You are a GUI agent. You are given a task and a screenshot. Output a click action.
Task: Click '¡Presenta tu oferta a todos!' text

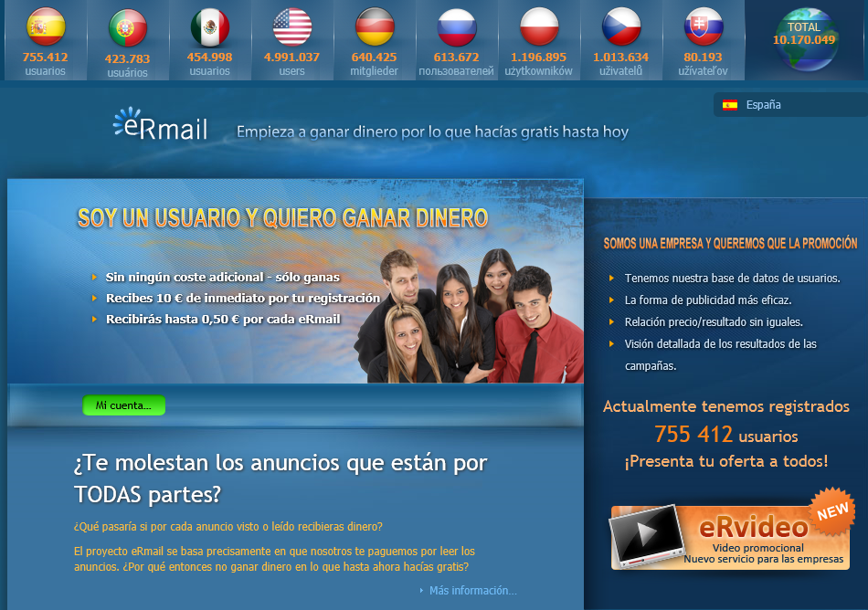(x=725, y=461)
